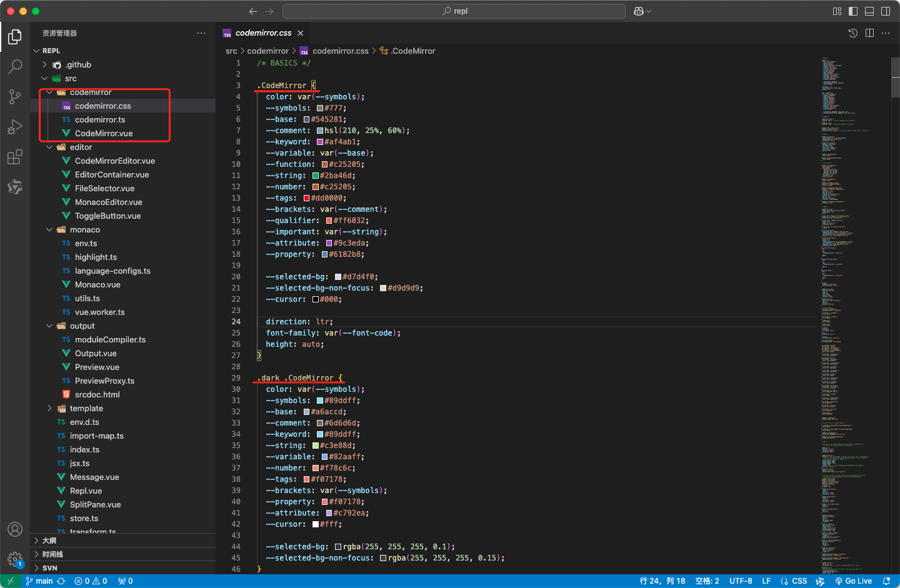Expand the 大纲 outline section
Screen dimensions: 900x588
pyautogui.click(x=123, y=541)
